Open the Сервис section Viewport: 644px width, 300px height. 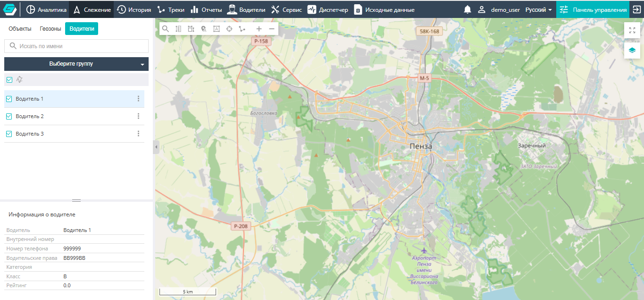tap(286, 9)
